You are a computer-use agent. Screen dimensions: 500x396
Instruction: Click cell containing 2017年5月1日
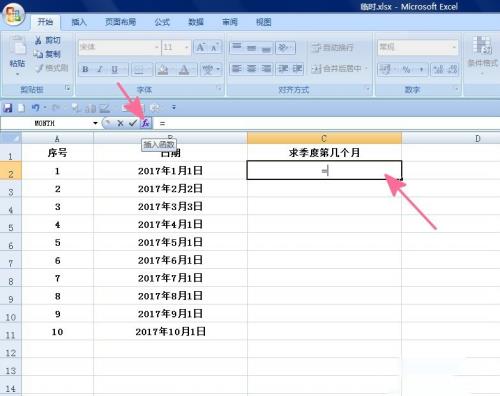(x=170, y=242)
